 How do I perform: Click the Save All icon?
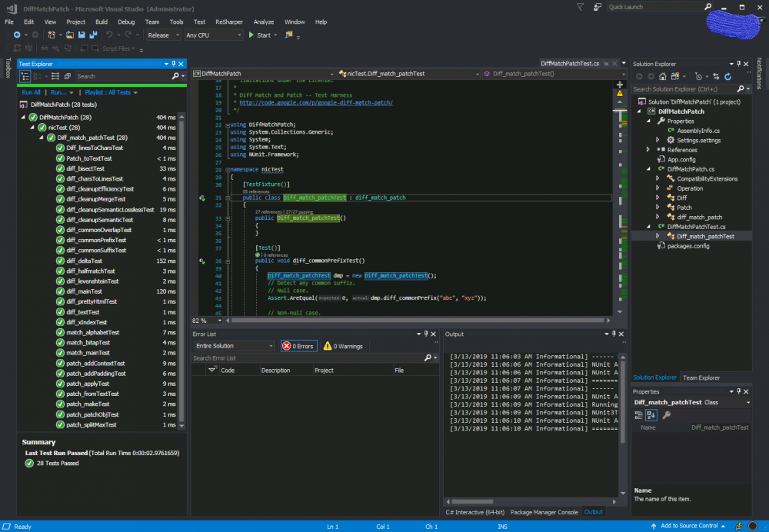coord(93,35)
